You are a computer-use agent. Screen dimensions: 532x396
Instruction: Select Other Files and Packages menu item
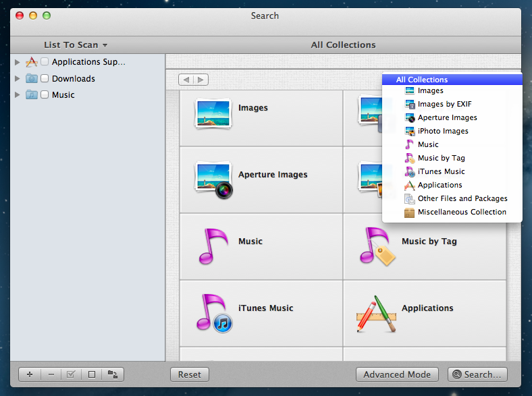point(462,198)
